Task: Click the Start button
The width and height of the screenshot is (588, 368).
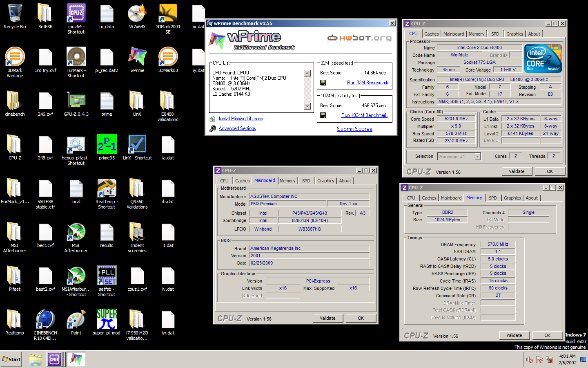Action: pos(11,359)
